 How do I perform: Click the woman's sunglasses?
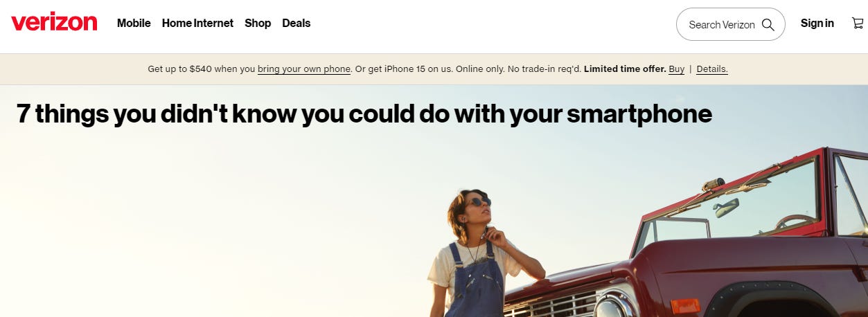pos(479,202)
